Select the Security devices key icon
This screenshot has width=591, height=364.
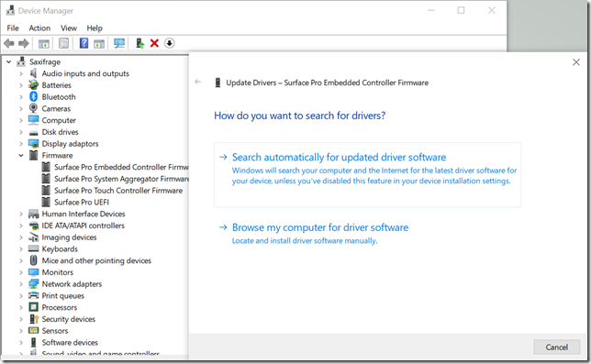(34, 319)
